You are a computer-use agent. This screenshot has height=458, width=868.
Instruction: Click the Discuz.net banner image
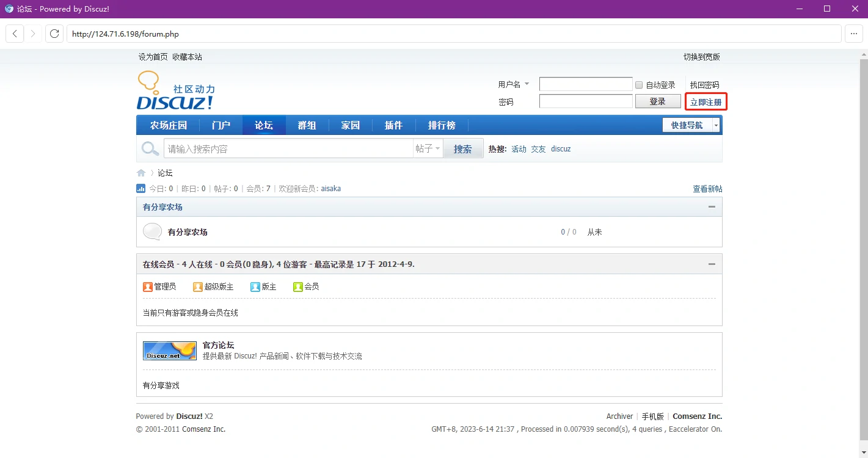pos(169,351)
